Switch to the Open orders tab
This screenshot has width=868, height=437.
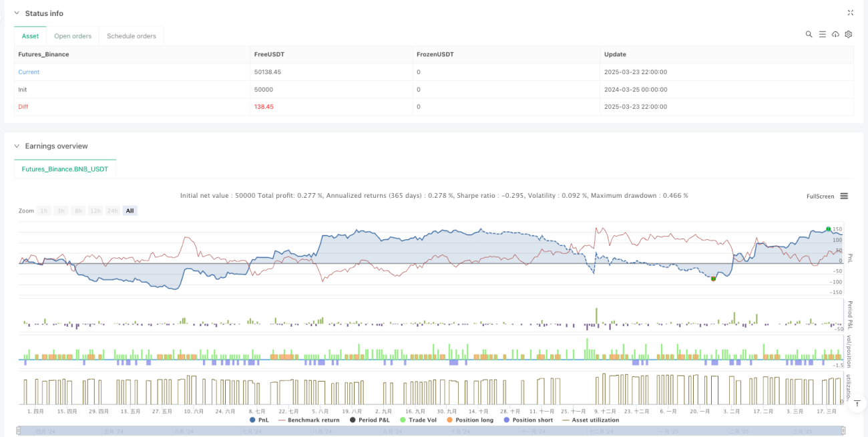(72, 36)
